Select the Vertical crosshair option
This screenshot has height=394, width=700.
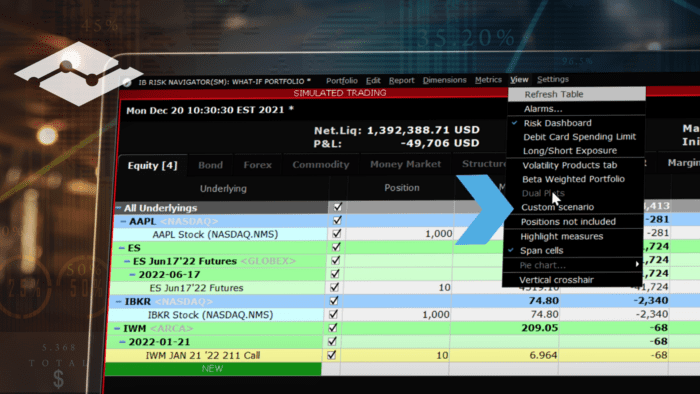click(x=556, y=280)
